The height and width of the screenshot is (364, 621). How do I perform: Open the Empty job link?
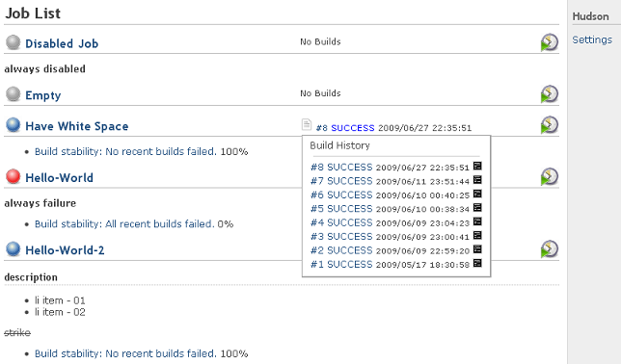click(43, 95)
